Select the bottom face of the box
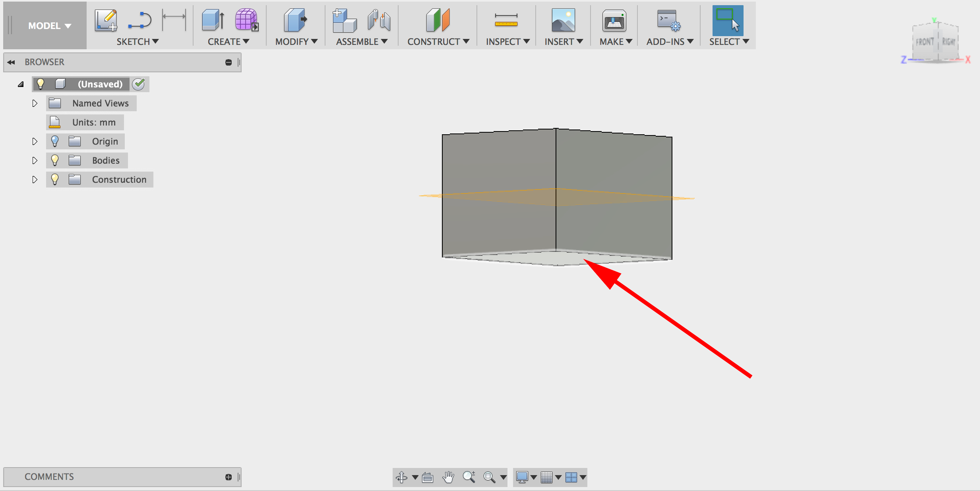 pos(557,258)
